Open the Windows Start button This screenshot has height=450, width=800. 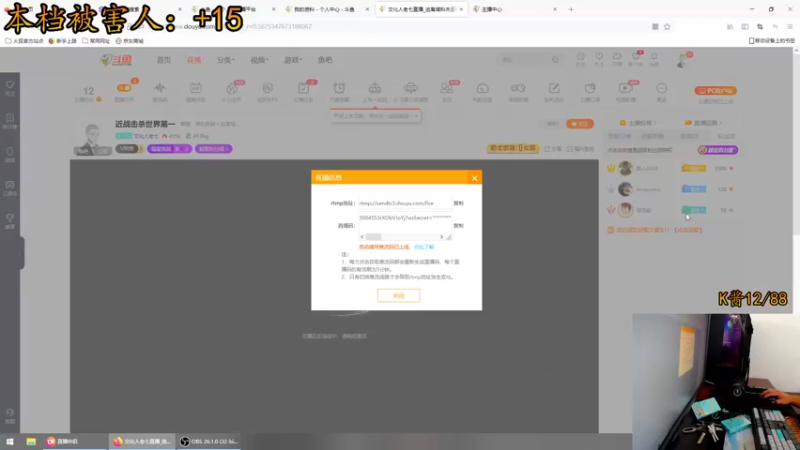[x=10, y=441]
